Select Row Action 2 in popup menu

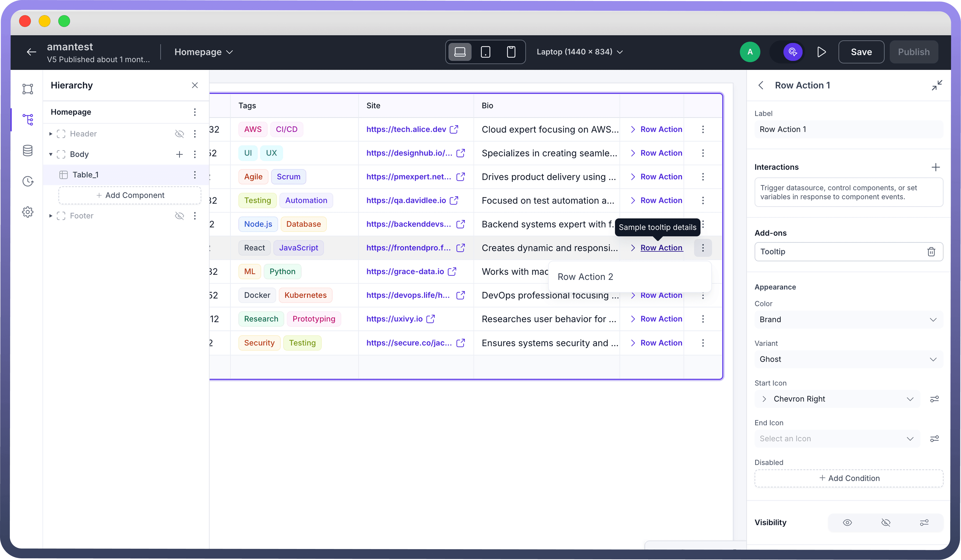point(585,277)
